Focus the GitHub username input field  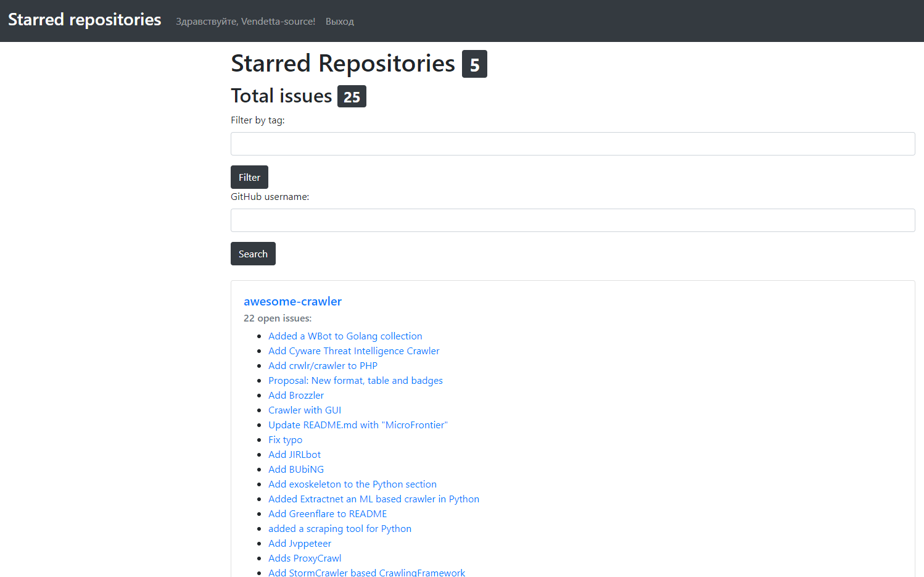[x=572, y=220]
